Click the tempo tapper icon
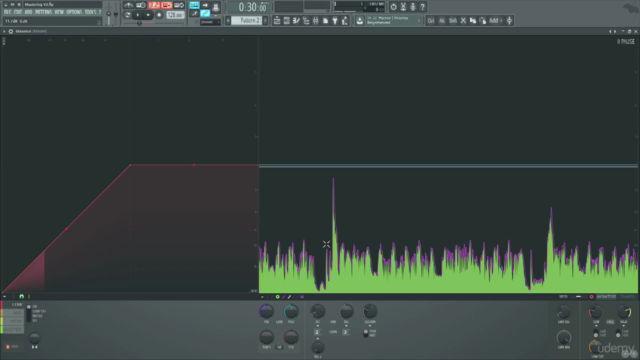Image resolution: width=640 pixels, height=360 pixels. [x=345, y=20]
